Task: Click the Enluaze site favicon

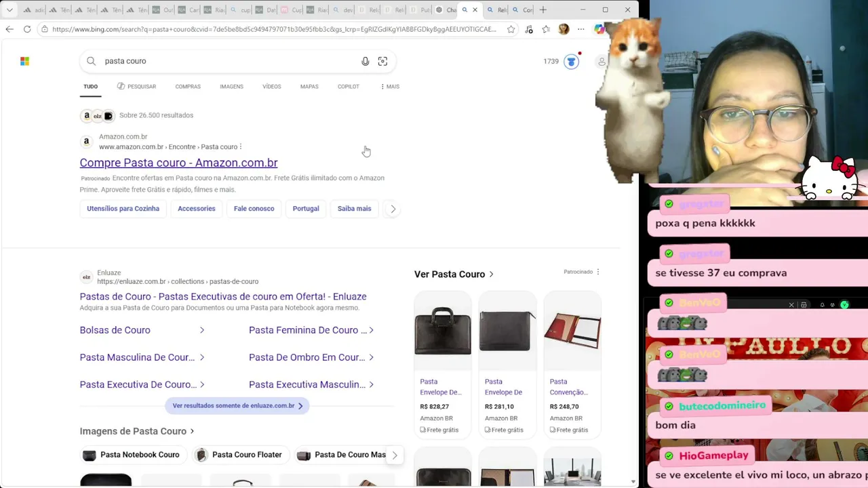Action: tap(86, 277)
